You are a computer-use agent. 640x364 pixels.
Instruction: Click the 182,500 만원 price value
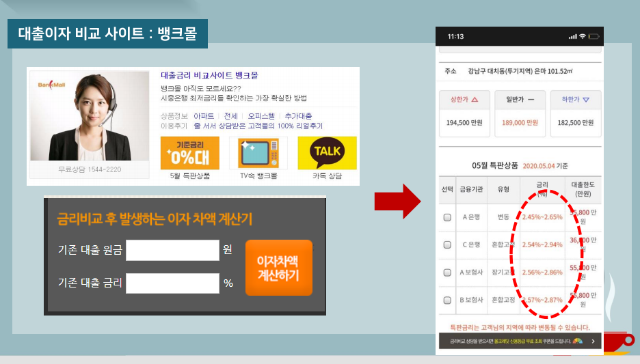coord(576,123)
